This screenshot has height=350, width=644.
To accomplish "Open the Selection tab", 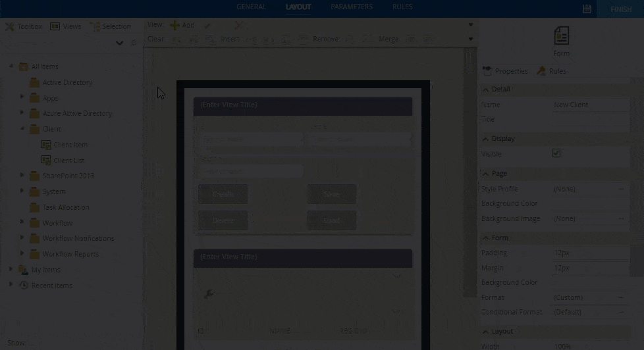I will tap(111, 26).
